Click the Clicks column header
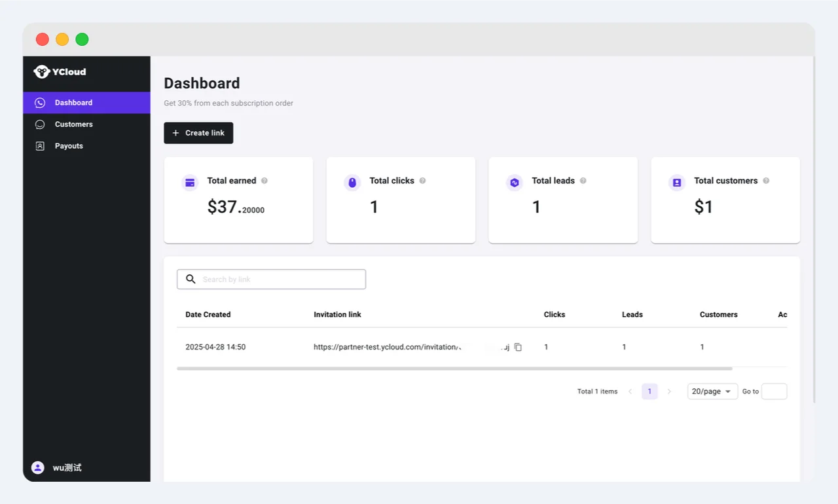Screen dimensions: 838x504 [x=555, y=315]
